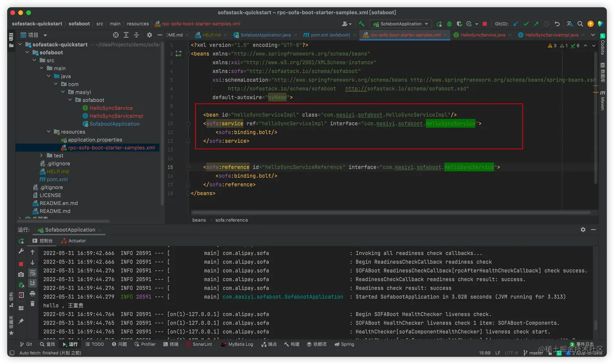Show hidden editor tabs chevron
The height and width of the screenshot is (364, 614).
point(593,35)
